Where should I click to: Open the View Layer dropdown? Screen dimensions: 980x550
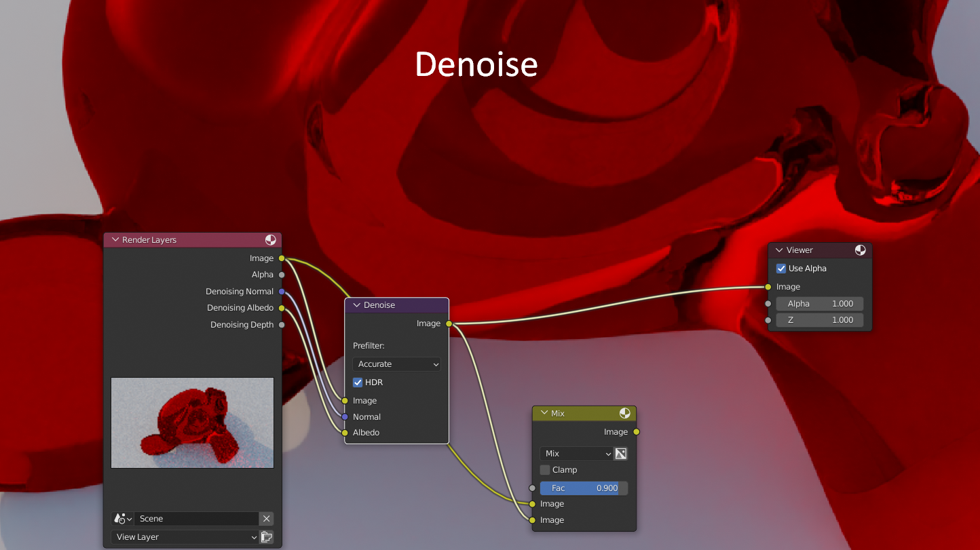click(x=185, y=537)
